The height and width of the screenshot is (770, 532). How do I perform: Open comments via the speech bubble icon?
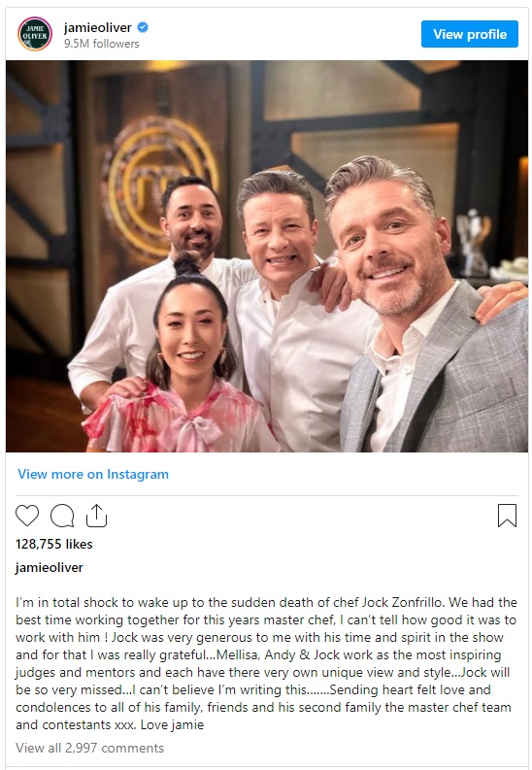62,516
